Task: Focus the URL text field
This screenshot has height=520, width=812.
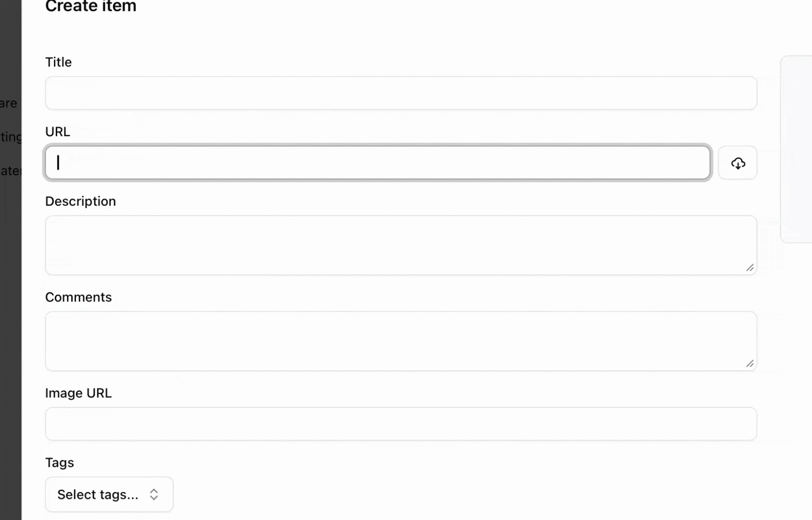Action: [x=377, y=163]
